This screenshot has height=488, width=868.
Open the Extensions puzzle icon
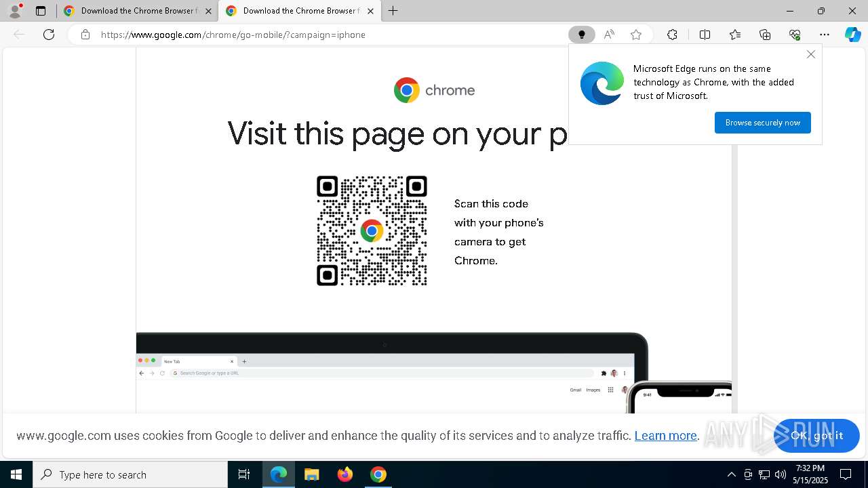(672, 35)
